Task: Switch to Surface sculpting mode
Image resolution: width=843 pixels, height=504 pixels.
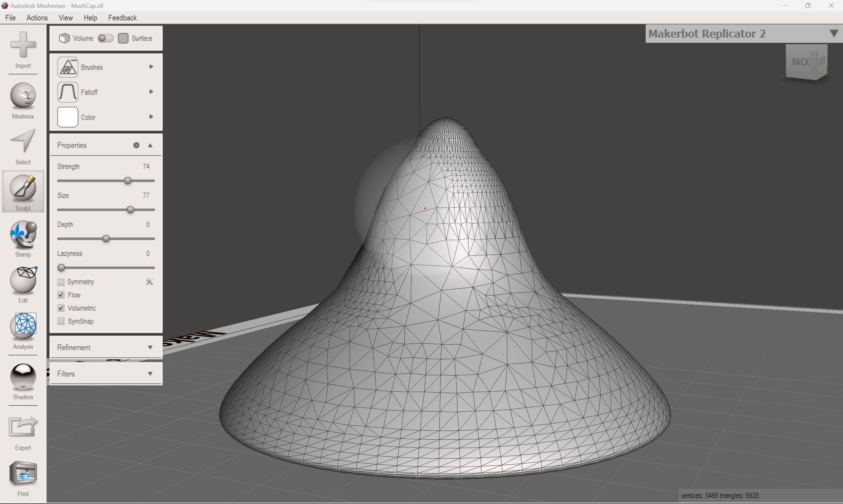Action: pos(123,38)
